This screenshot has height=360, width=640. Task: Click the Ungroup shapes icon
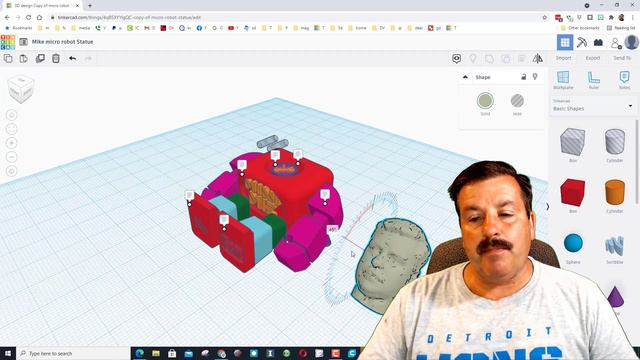505,58
